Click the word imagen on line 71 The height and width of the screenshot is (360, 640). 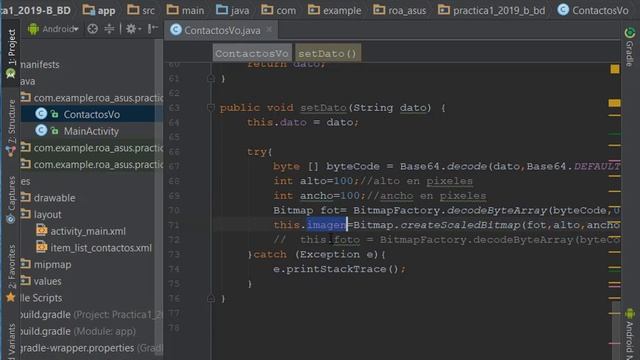[x=326, y=225]
